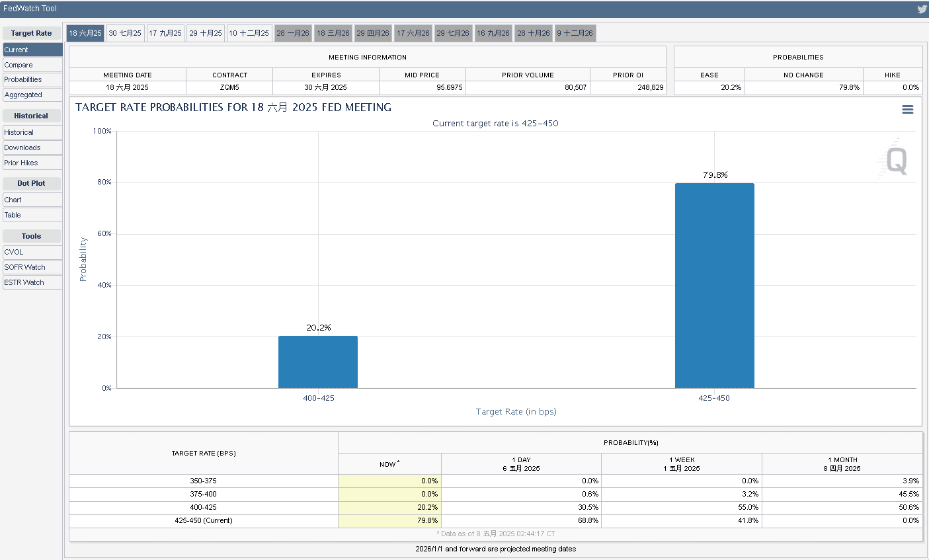Select the 29 十月25 meeting tab

tap(206, 33)
